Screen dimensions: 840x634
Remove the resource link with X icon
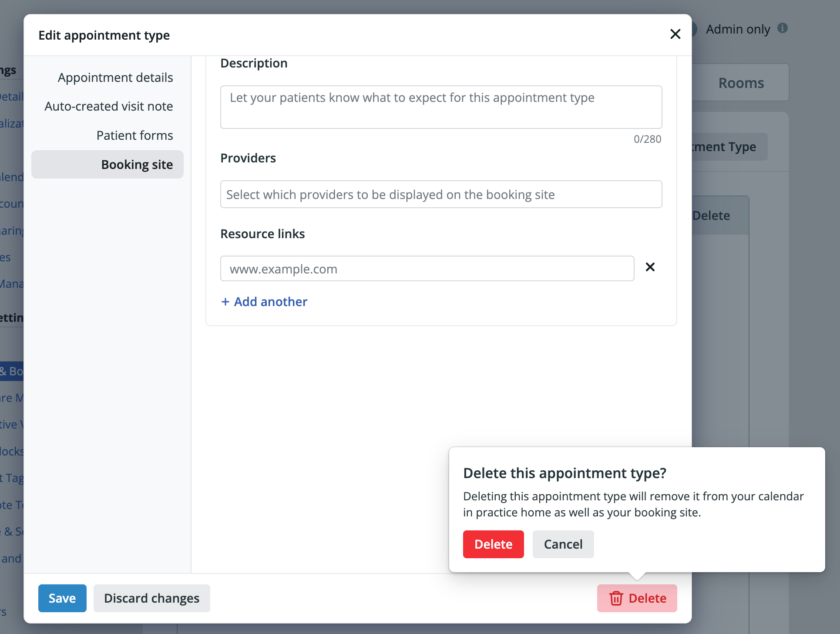pos(650,267)
